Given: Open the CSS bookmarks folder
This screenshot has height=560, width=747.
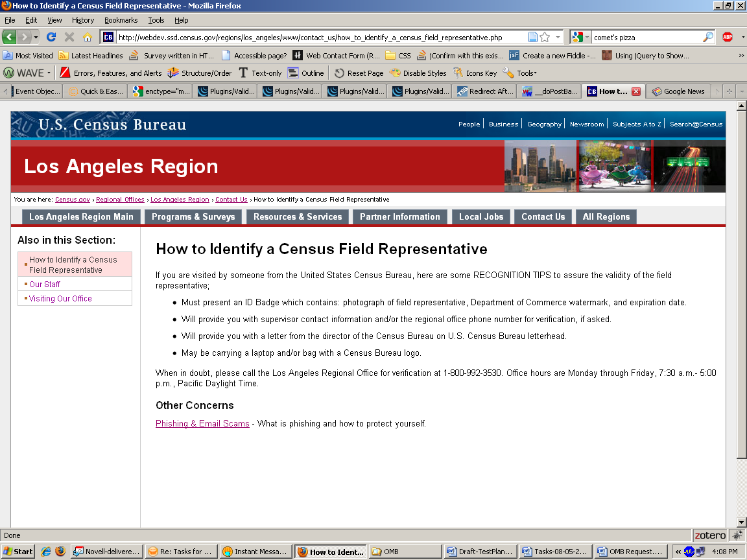Looking at the screenshot, I should 398,56.
